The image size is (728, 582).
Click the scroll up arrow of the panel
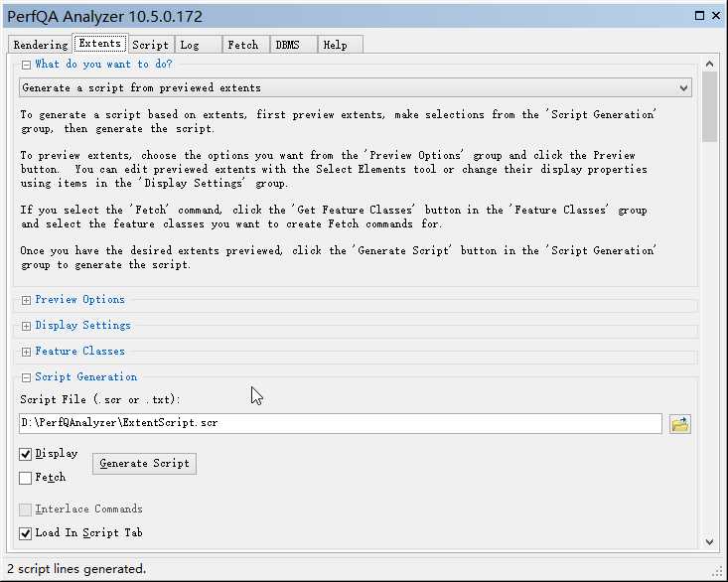pyautogui.click(x=709, y=64)
